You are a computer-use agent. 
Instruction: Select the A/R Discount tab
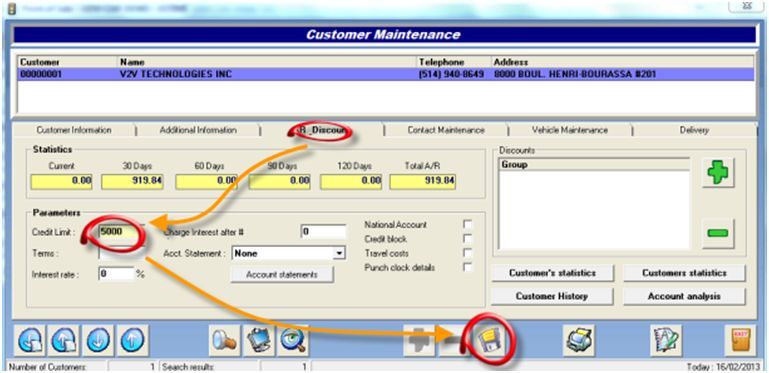(x=321, y=130)
